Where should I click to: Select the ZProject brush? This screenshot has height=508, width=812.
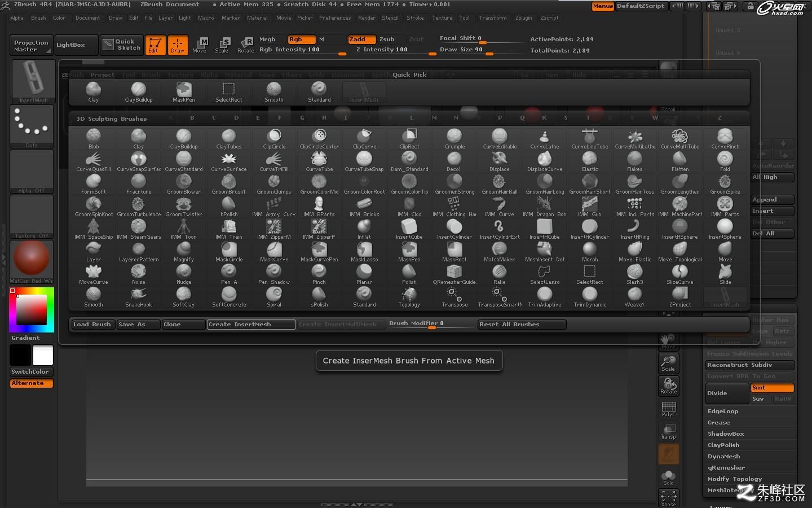pyautogui.click(x=680, y=297)
